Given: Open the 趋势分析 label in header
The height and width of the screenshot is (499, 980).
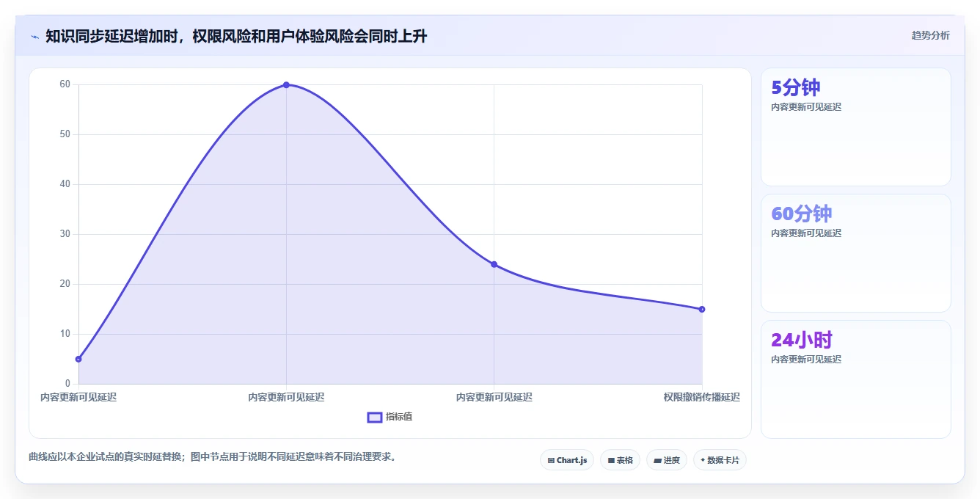Looking at the screenshot, I should pyautogui.click(x=930, y=35).
